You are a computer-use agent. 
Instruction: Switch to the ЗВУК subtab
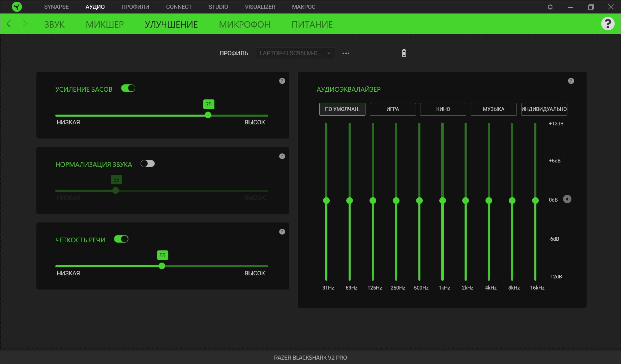pos(54,24)
